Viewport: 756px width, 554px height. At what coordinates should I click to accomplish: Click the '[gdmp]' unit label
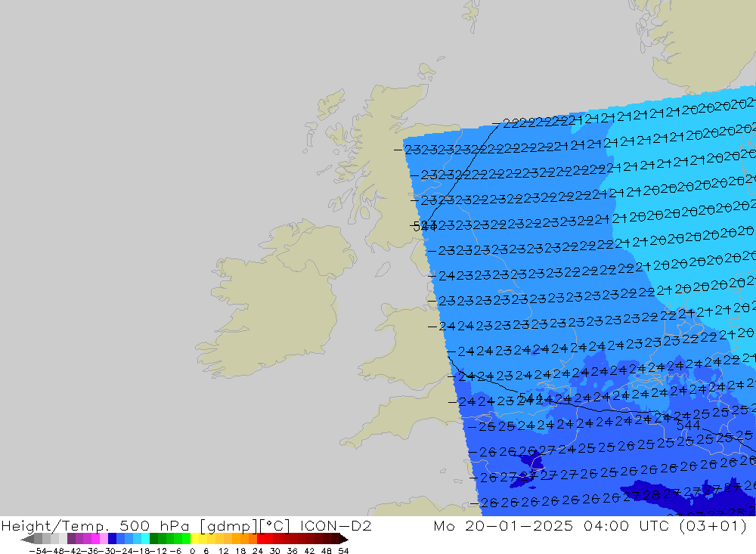coord(227,526)
